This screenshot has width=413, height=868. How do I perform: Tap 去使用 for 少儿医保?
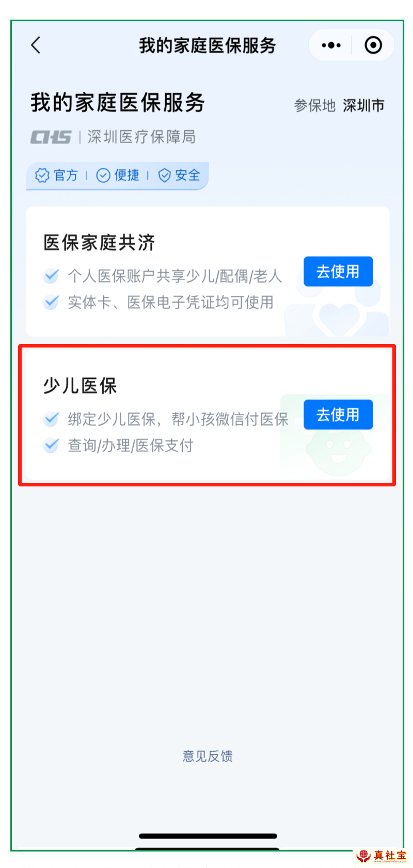[x=338, y=415]
